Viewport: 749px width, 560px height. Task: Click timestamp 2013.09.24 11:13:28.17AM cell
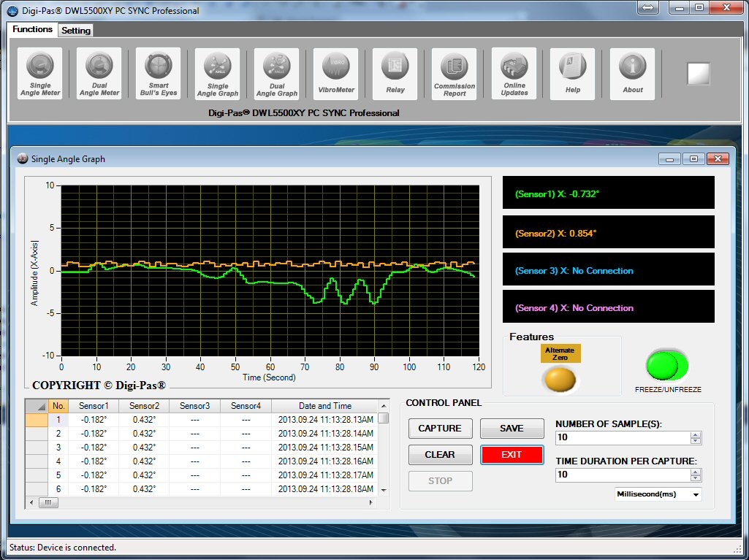(x=325, y=475)
